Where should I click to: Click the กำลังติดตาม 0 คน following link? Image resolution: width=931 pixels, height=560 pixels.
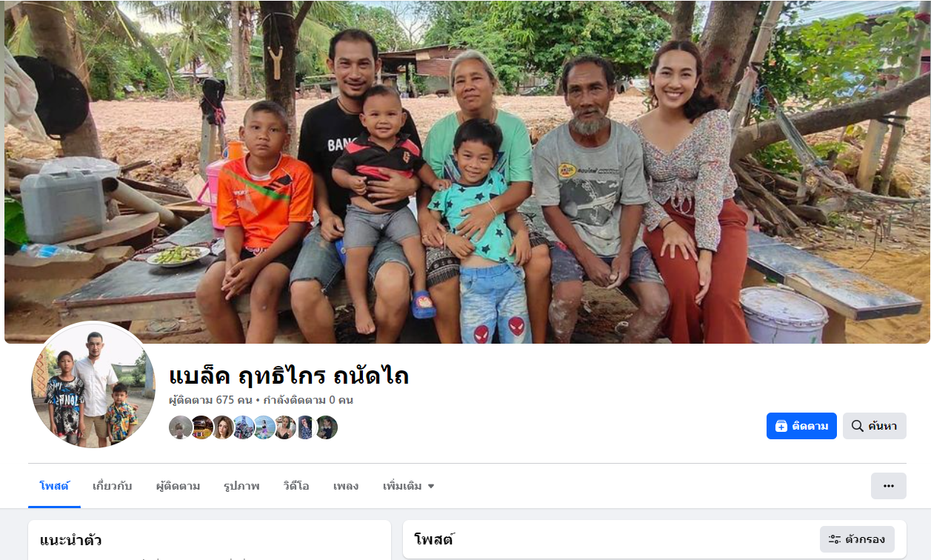point(308,400)
